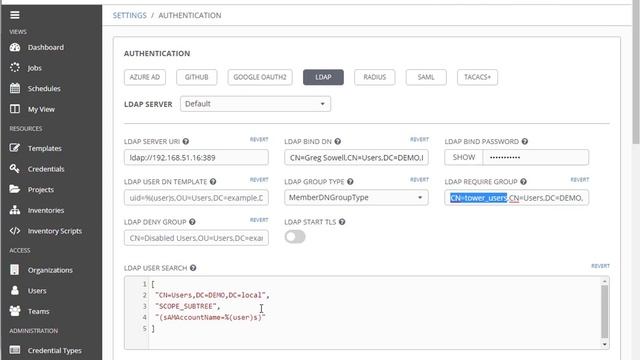The image size is (640, 360).
Task: Open the Inventories sitemap icon
Action: 15,210
